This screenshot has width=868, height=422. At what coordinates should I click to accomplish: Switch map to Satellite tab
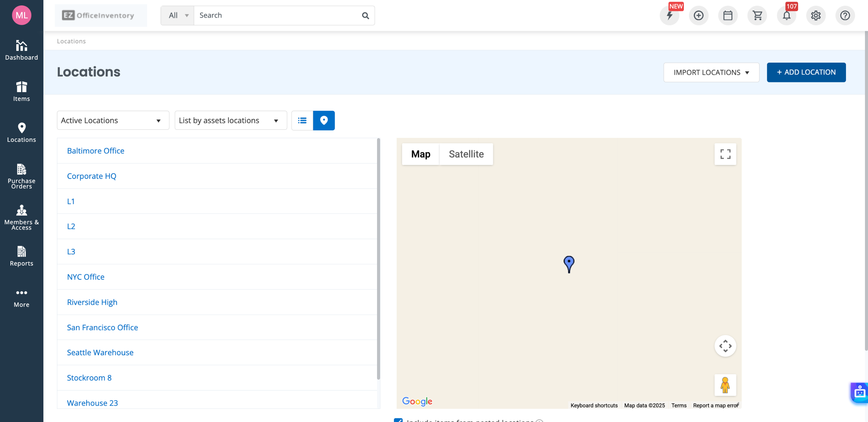pos(466,154)
